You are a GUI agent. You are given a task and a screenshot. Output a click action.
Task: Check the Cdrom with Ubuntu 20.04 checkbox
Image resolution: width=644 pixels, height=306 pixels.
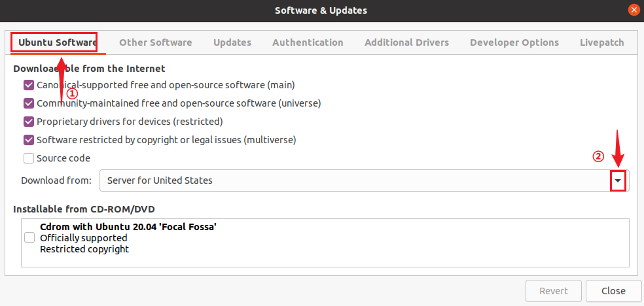coord(29,238)
